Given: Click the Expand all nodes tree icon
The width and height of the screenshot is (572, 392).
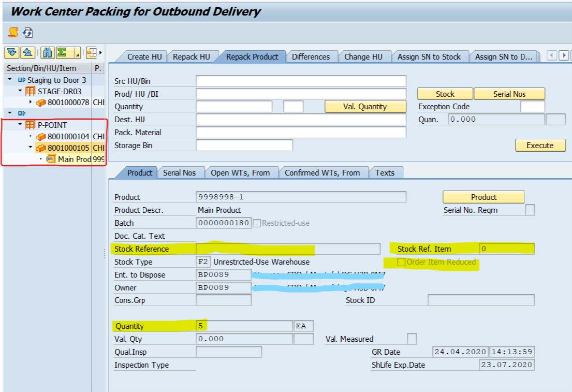Looking at the screenshot, I should (12, 53).
